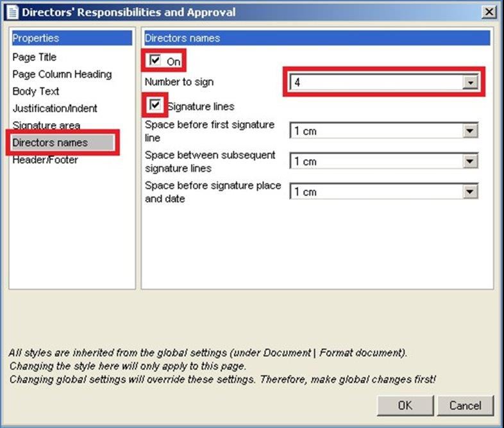Select Page Title in Properties list
Viewport: 504px width, 428px height.
coord(35,57)
